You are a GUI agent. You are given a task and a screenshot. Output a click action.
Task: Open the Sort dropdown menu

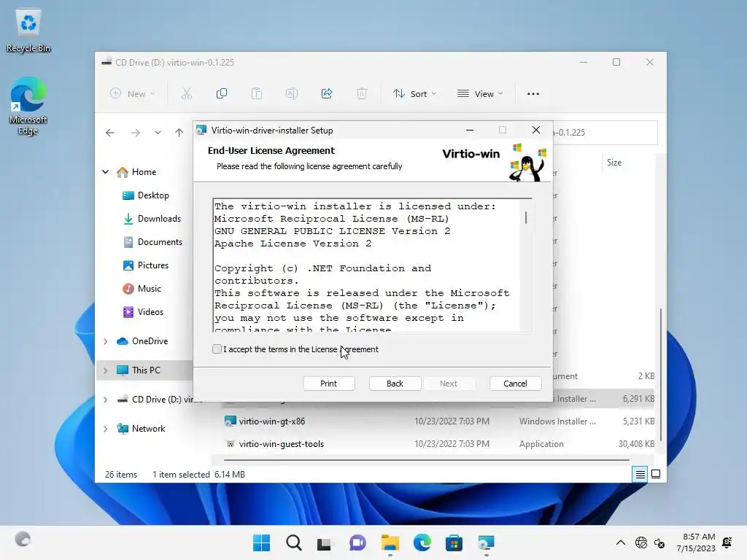[x=414, y=94]
